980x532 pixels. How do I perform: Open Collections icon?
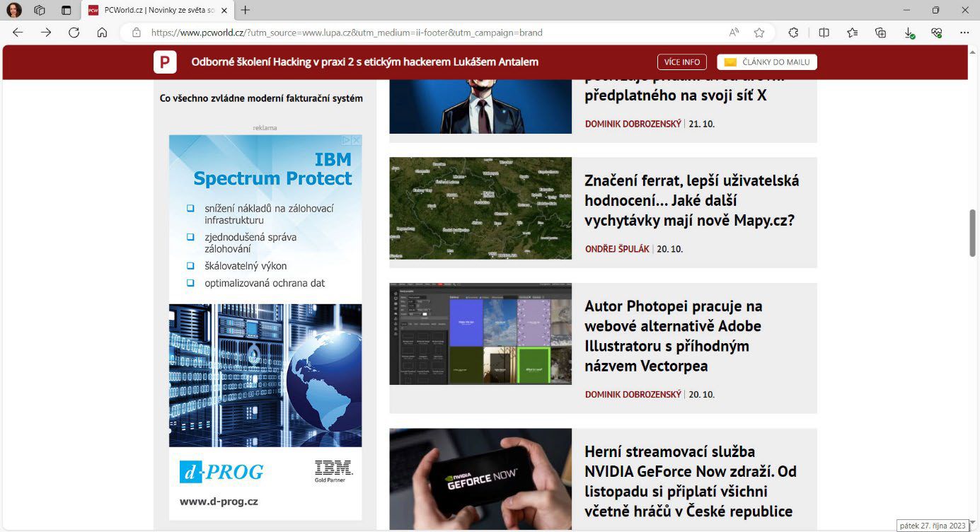click(x=881, y=33)
